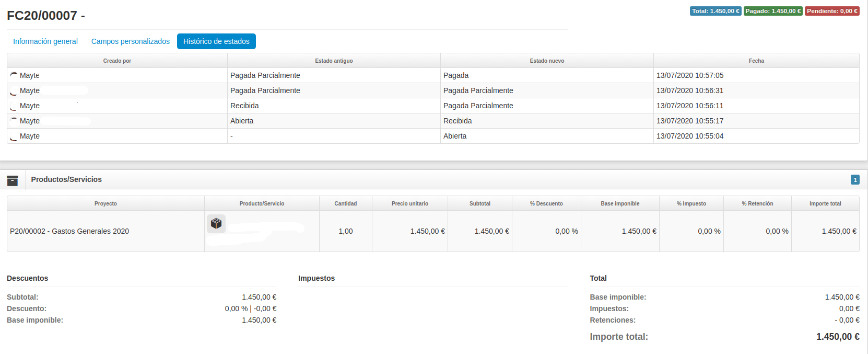
Task: Click discount value 0,00 % | -0,00 €
Action: coord(251,309)
